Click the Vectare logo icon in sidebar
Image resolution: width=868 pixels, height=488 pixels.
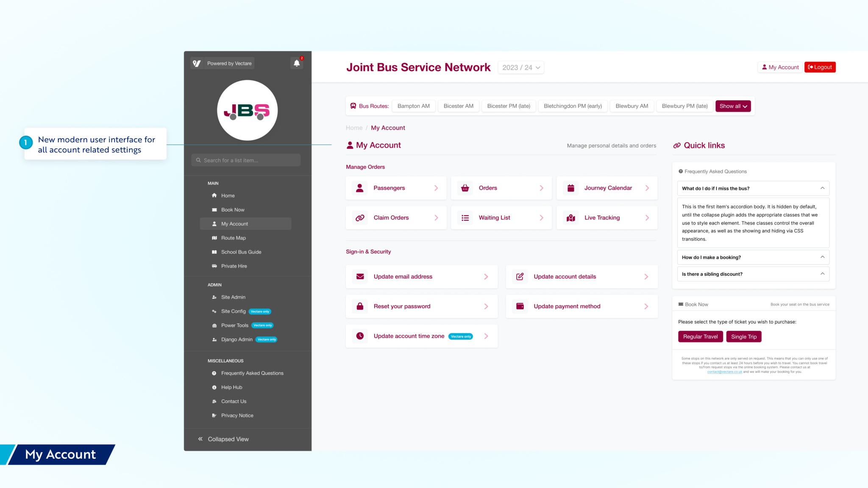coord(197,63)
